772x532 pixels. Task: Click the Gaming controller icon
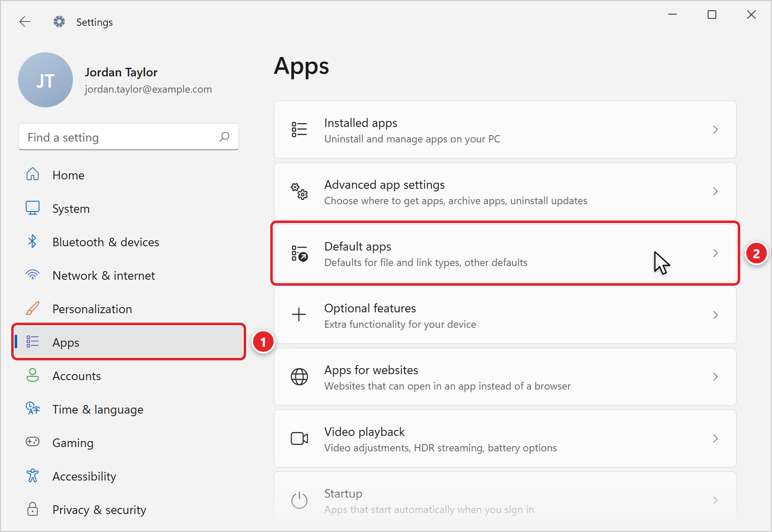[33, 442]
